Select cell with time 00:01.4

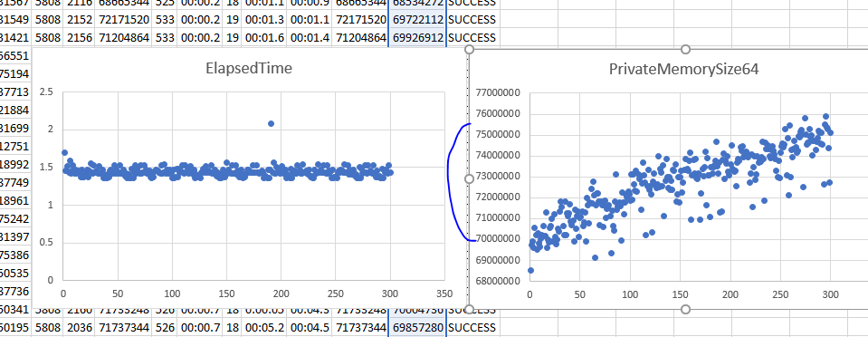click(310, 38)
